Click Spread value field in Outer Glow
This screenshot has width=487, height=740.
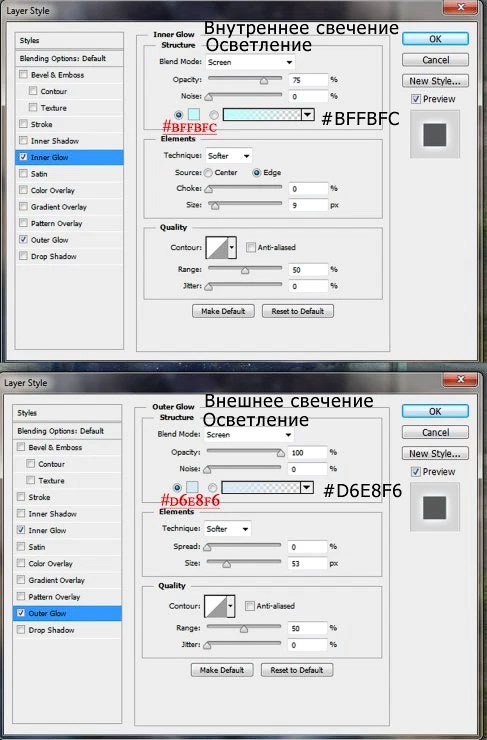point(307,547)
